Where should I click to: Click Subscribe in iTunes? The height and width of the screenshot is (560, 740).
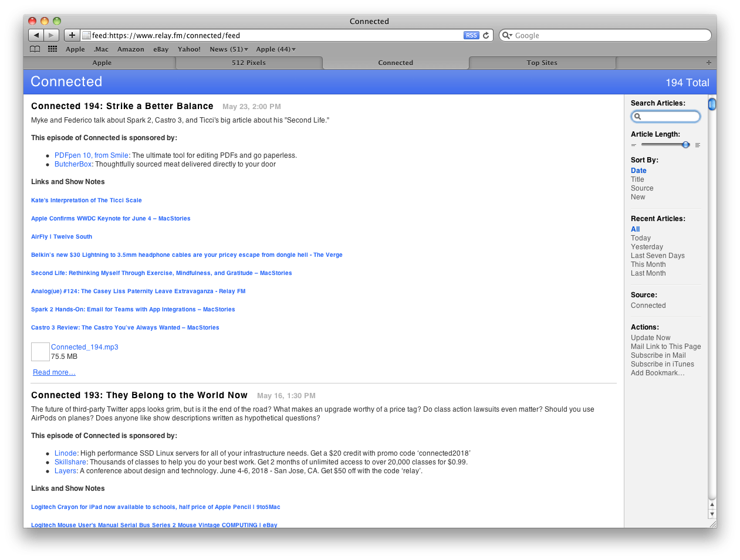click(663, 364)
